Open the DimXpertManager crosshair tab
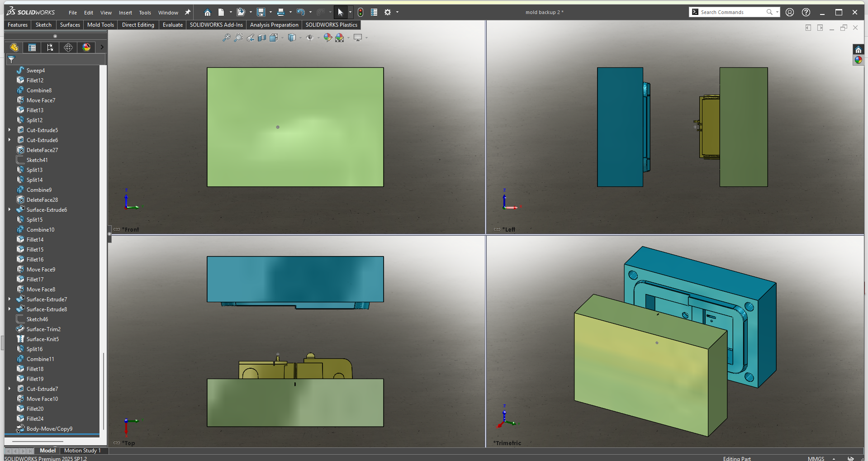The image size is (868, 461). [68, 48]
